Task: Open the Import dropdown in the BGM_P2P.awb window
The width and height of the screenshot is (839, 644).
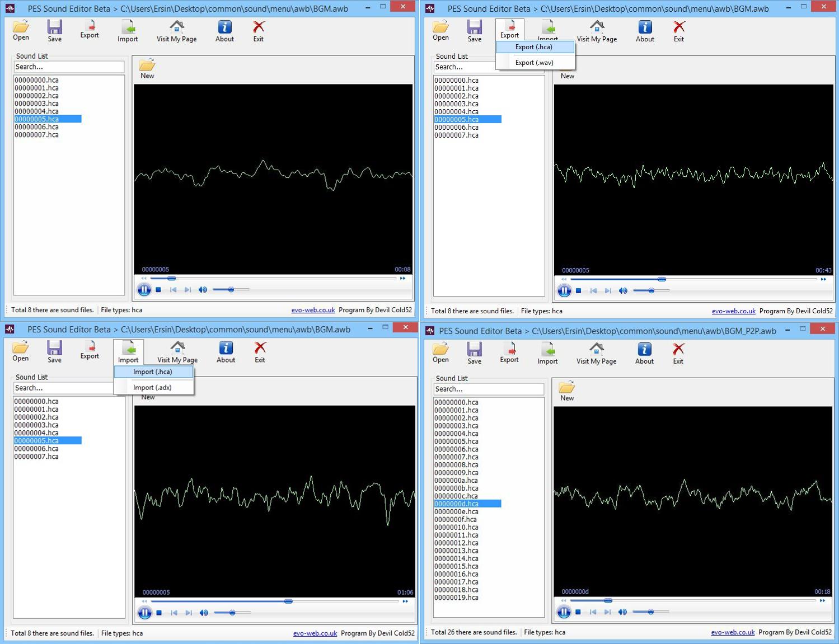Action: pyautogui.click(x=547, y=352)
